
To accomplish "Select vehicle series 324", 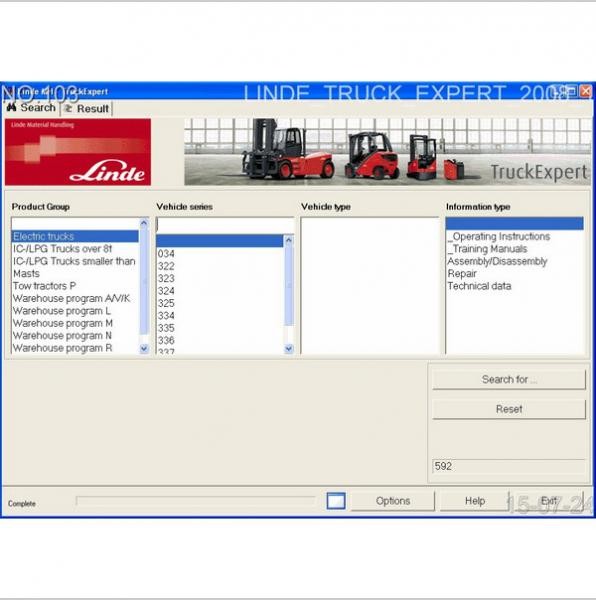I will pos(220,291).
